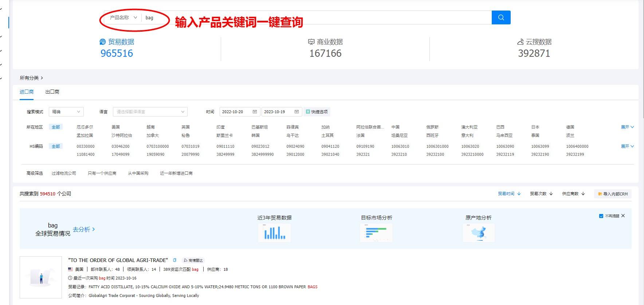Open calendar icon of end date
The image size is (644, 305).
(297, 112)
